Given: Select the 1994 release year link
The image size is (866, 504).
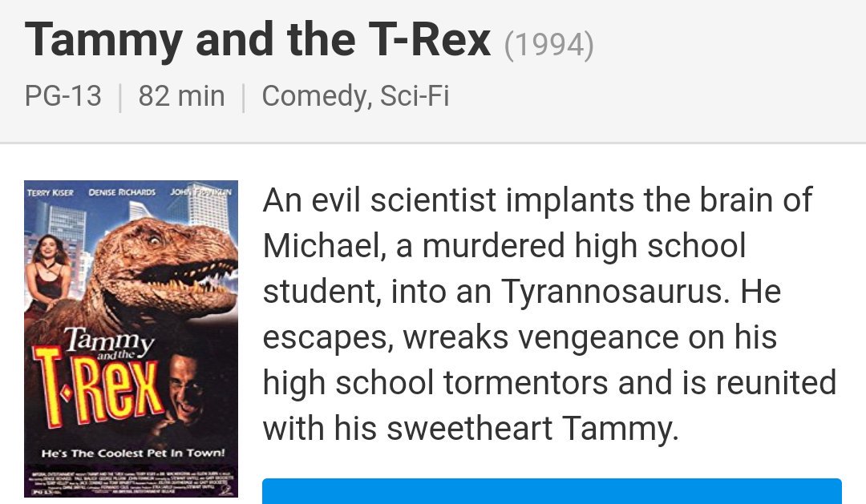Looking at the screenshot, I should [548, 45].
